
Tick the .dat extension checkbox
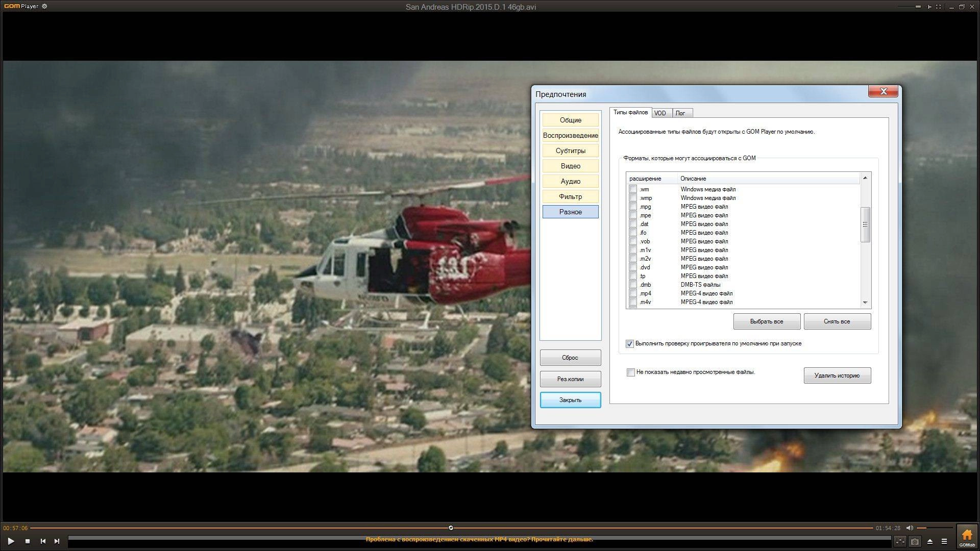point(633,224)
